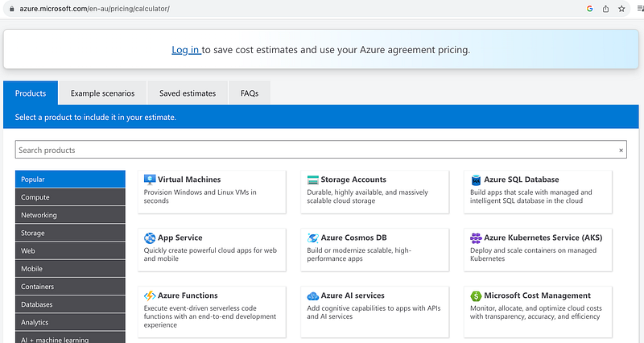The width and height of the screenshot is (644, 343).
Task: Click the Log in link
Action: click(x=186, y=50)
